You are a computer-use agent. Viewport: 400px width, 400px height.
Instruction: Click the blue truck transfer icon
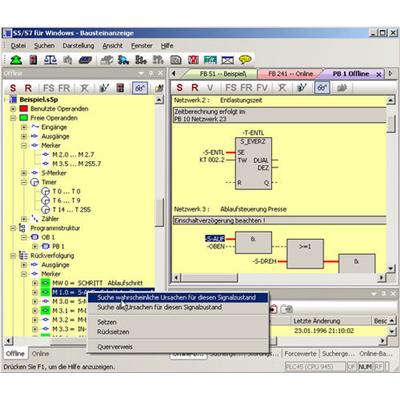point(124,60)
